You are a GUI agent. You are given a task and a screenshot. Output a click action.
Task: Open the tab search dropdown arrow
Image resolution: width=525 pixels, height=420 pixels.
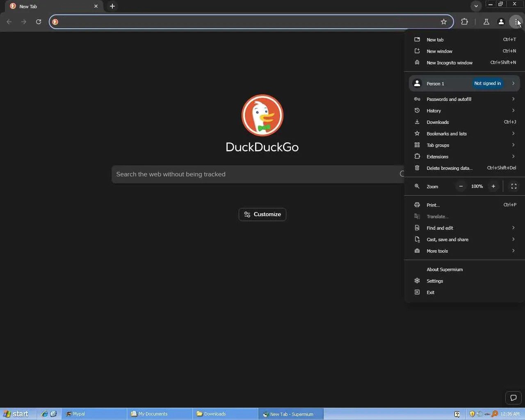tap(476, 6)
